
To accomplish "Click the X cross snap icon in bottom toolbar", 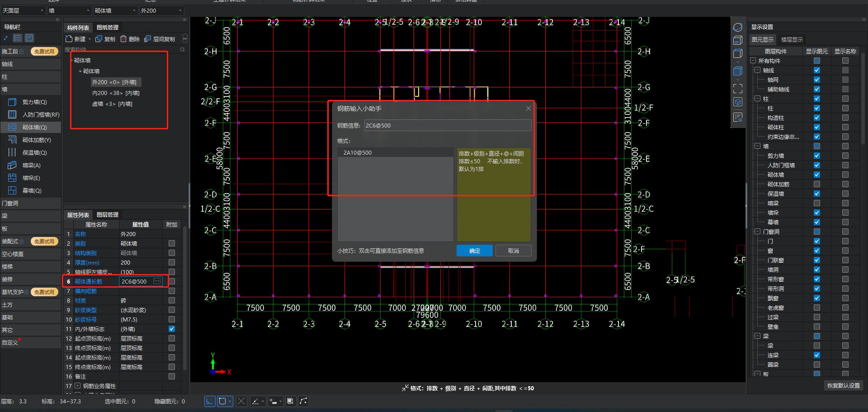I will [241, 401].
